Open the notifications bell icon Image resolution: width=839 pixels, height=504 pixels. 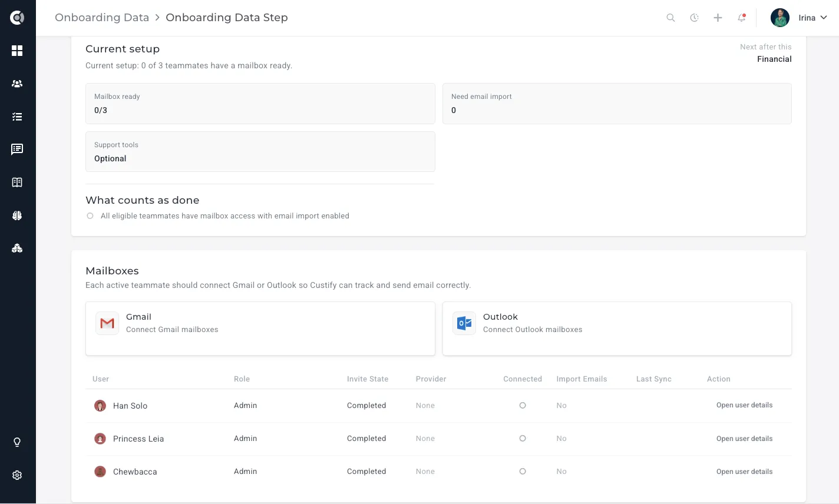pos(742,18)
